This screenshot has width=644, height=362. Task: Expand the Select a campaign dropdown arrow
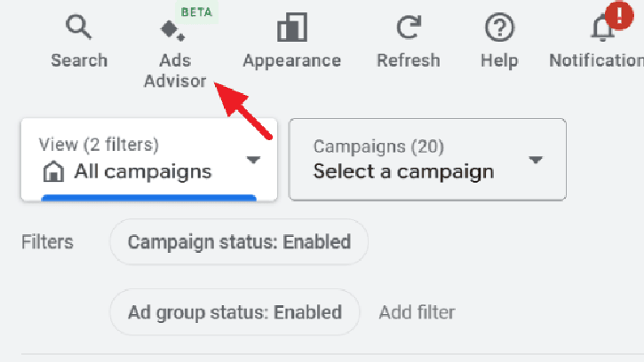pyautogui.click(x=535, y=160)
